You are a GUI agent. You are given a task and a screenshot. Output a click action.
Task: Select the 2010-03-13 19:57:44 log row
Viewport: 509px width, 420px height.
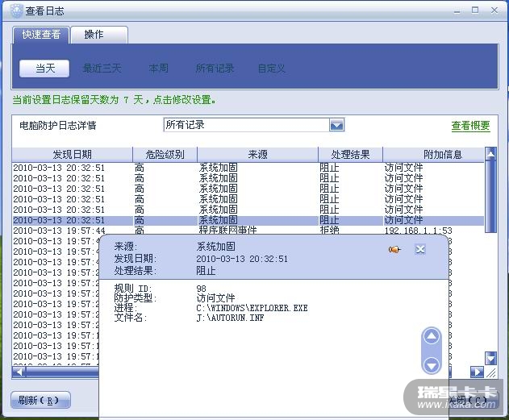tap(248, 231)
